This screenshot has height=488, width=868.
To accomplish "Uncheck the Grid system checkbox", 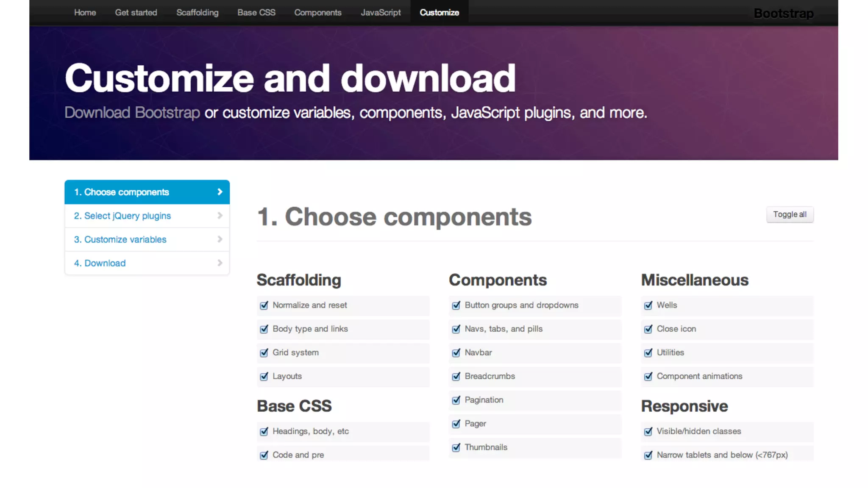I will [x=264, y=353].
